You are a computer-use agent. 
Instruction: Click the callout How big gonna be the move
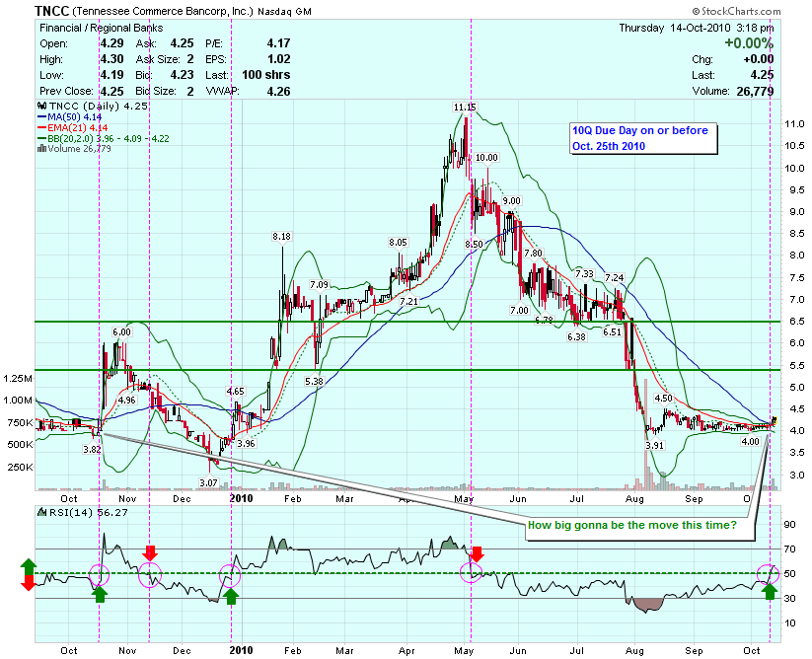[639, 528]
